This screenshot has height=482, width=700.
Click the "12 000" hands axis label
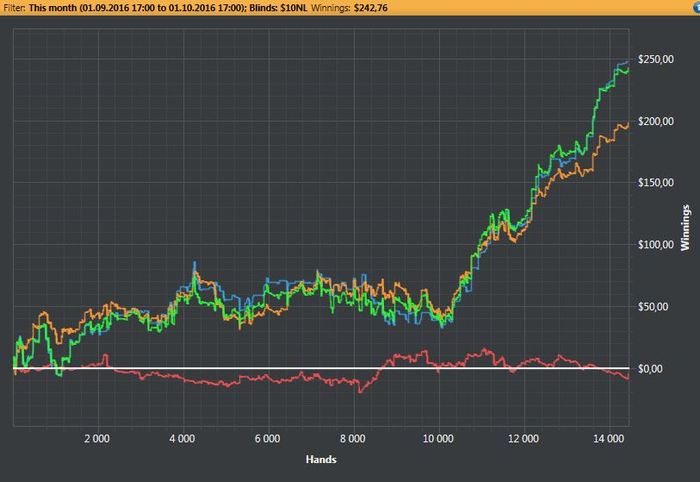pos(523,439)
